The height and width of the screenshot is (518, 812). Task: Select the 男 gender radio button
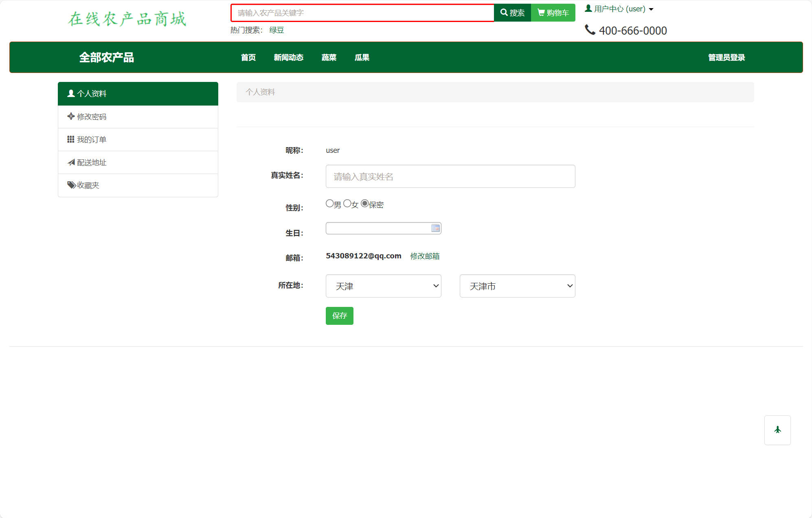pyautogui.click(x=329, y=203)
